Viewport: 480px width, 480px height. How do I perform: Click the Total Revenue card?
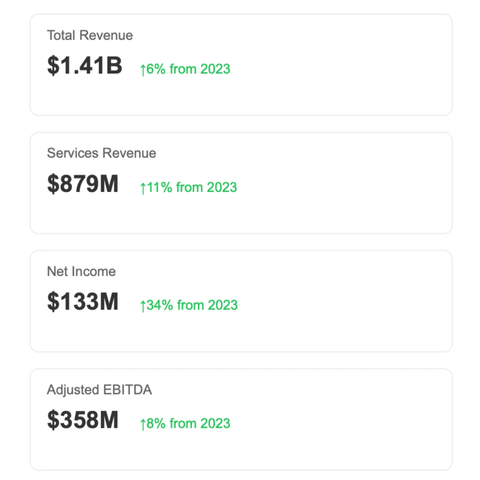(x=241, y=65)
